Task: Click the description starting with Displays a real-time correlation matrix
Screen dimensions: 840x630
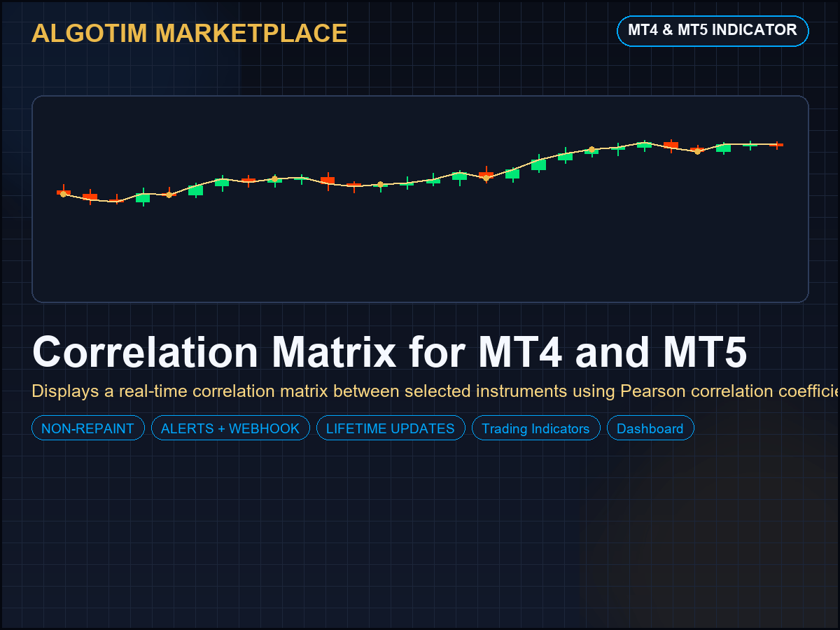Action: tap(435, 391)
